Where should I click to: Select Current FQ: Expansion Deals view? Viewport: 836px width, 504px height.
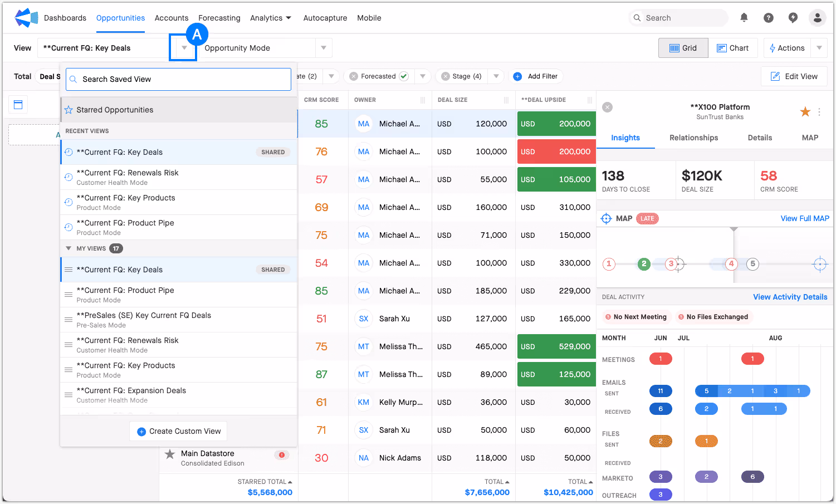[x=178, y=395]
